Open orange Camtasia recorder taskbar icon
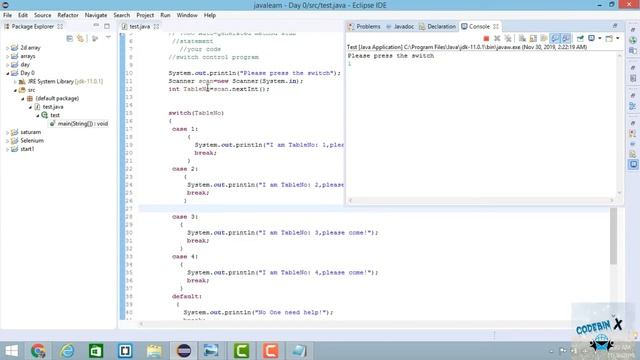The height and width of the screenshot is (360, 640). [271, 351]
